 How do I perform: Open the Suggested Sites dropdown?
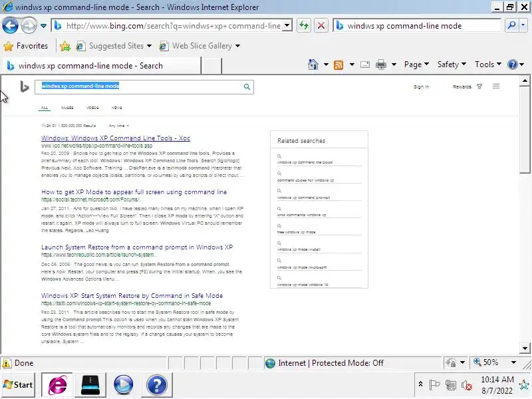(x=114, y=46)
